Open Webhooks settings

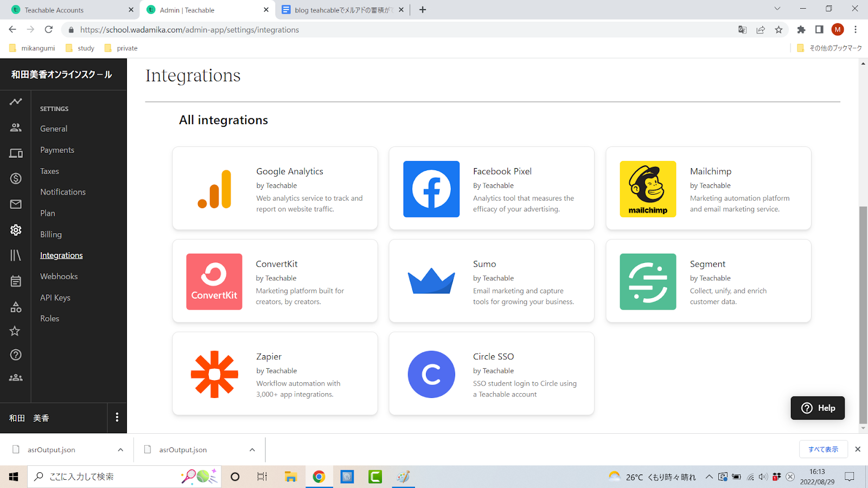[59, 277]
